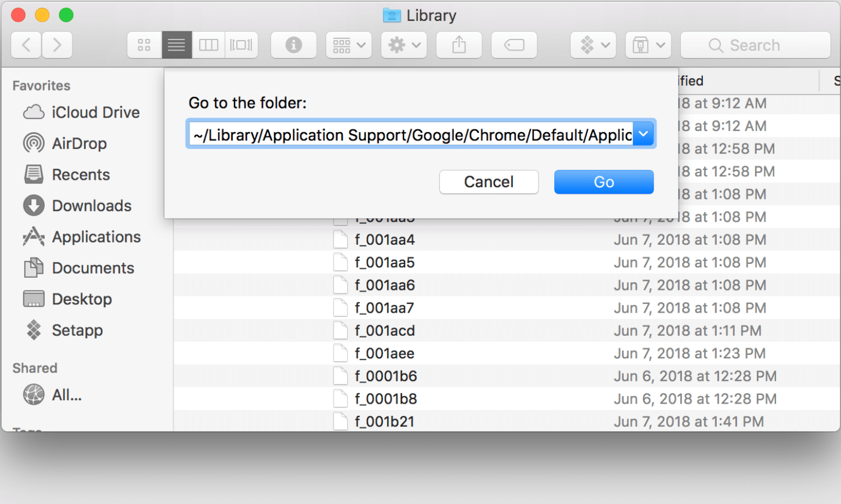Switch to column view
Viewport: 841px width, 504px height.
pos(209,45)
